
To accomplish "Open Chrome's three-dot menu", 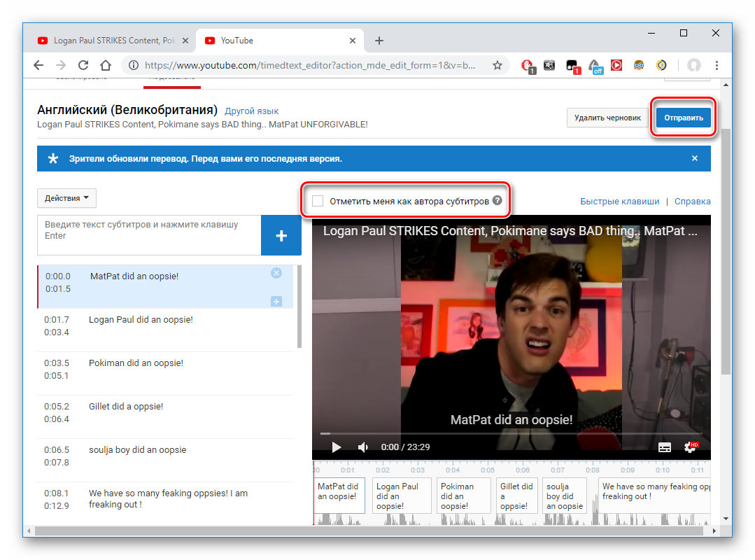I will [x=717, y=65].
